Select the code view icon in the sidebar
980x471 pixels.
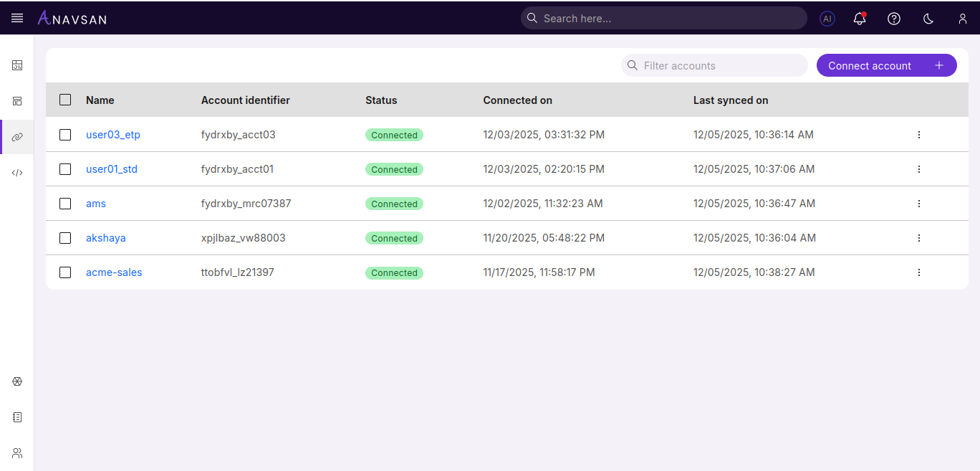coord(17,172)
